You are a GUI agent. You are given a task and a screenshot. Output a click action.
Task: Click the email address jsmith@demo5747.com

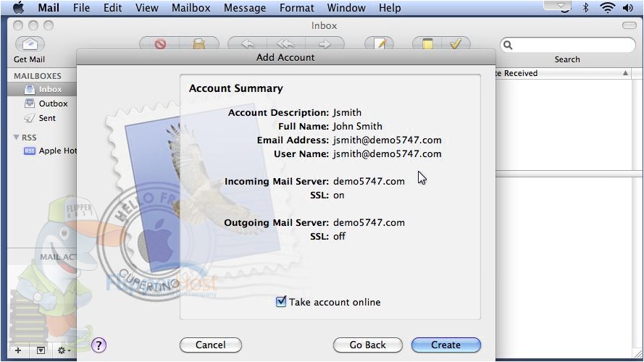pos(387,140)
